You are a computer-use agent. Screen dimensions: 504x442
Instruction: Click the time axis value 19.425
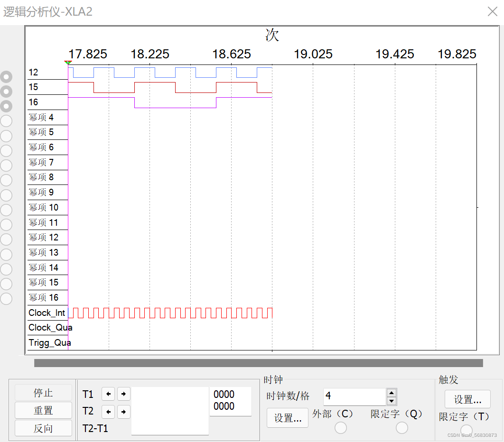[395, 54]
